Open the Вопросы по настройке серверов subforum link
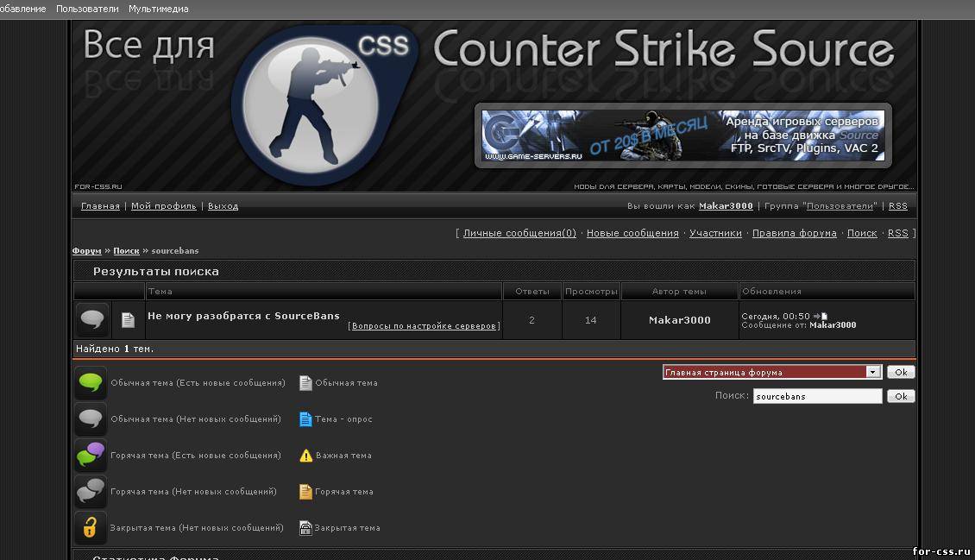The image size is (975, 560). pyautogui.click(x=424, y=325)
